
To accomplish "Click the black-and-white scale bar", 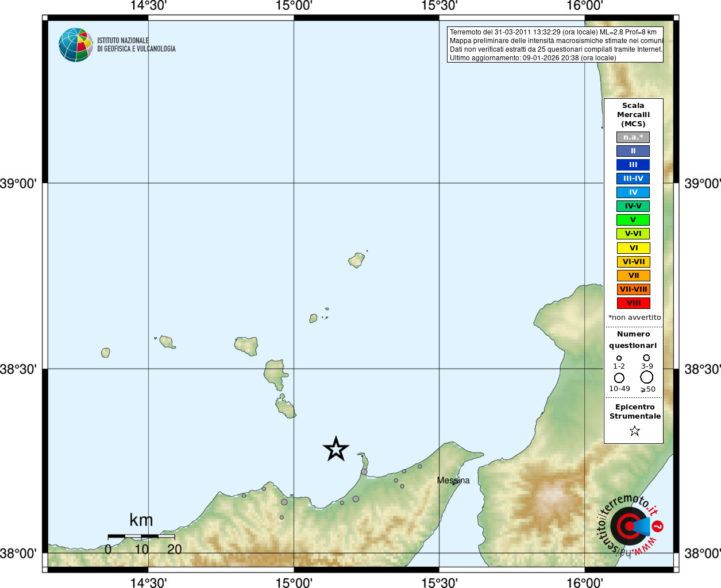I will [x=141, y=536].
